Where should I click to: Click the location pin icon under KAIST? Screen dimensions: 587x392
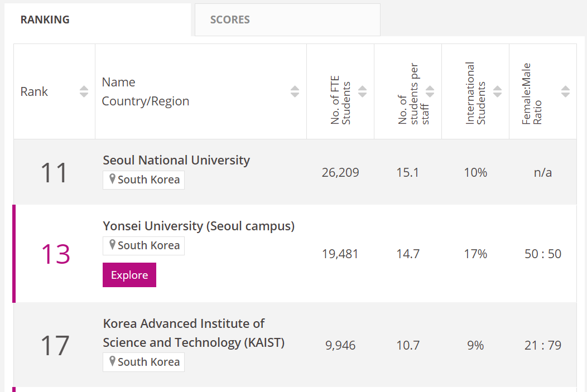[x=112, y=361]
